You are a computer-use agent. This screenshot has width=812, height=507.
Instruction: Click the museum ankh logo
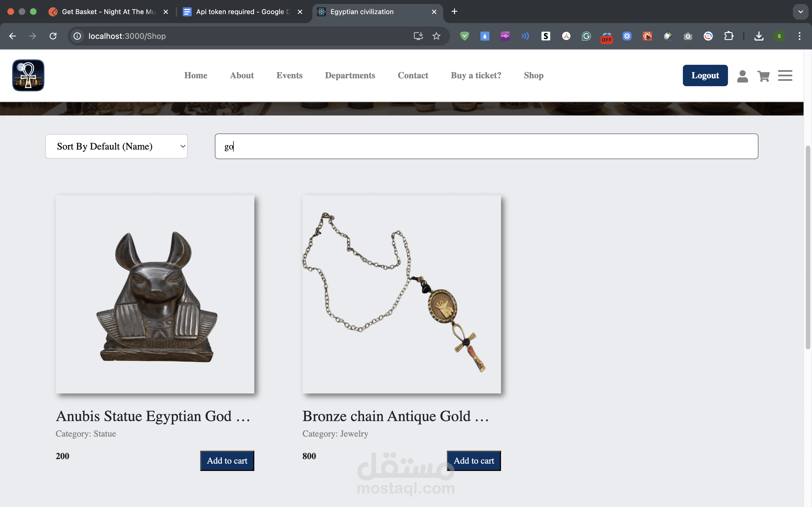pyautogui.click(x=28, y=75)
